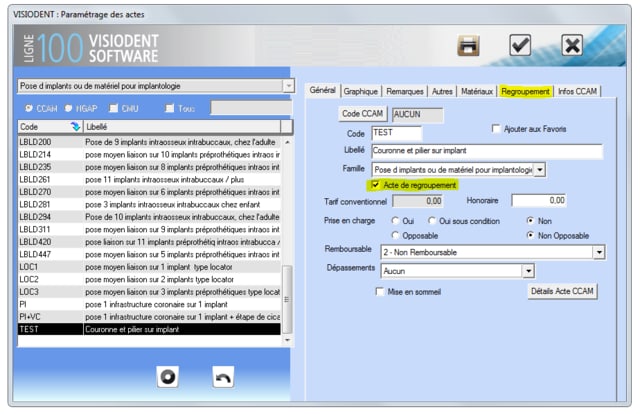Validate with the checkmark icon
The width and height of the screenshot is (640, 414).
tap(520, 46)
